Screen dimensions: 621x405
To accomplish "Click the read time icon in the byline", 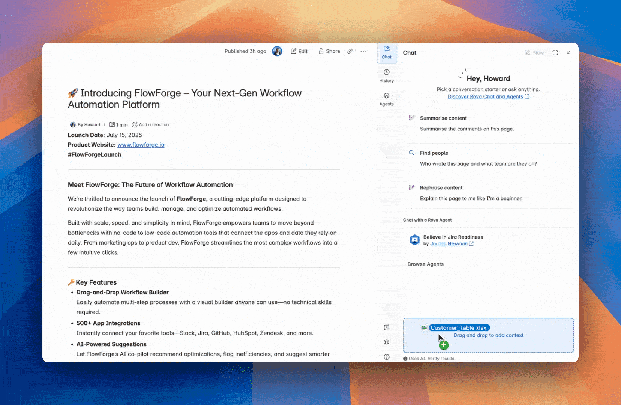I will (x=112, y=125).
